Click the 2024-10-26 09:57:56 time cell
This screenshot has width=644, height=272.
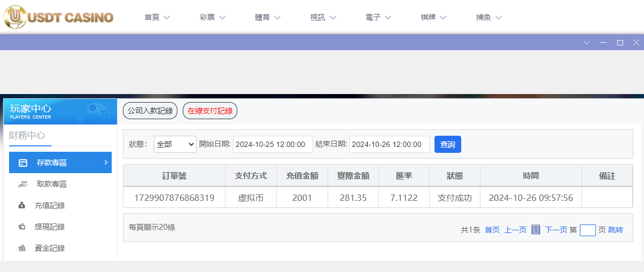tap(531, 198)
